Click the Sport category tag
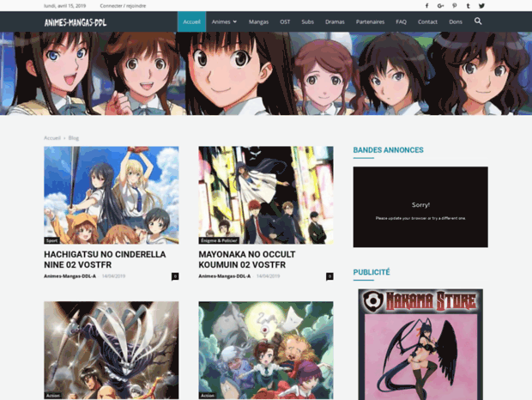Image resolution: width=532 pixels, height=400 pixels. tap(51, 240)
